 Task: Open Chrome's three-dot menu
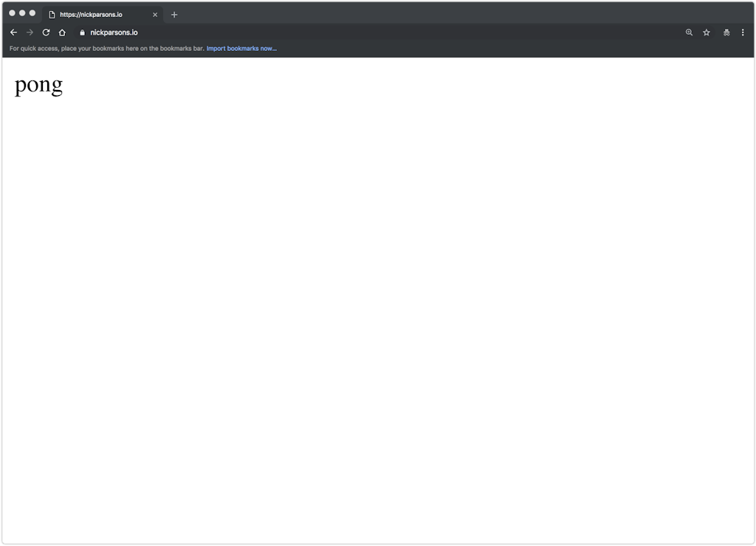tap(743, 32)
